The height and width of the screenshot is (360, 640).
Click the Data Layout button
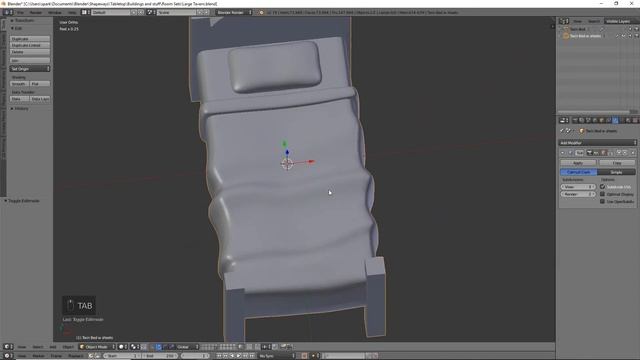click(40, 99)
